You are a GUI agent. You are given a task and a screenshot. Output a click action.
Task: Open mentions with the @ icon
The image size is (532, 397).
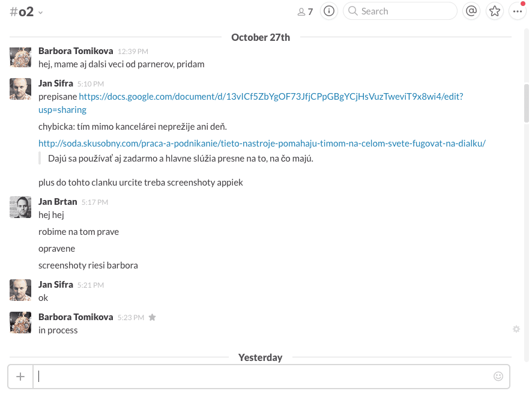[471, 11]
